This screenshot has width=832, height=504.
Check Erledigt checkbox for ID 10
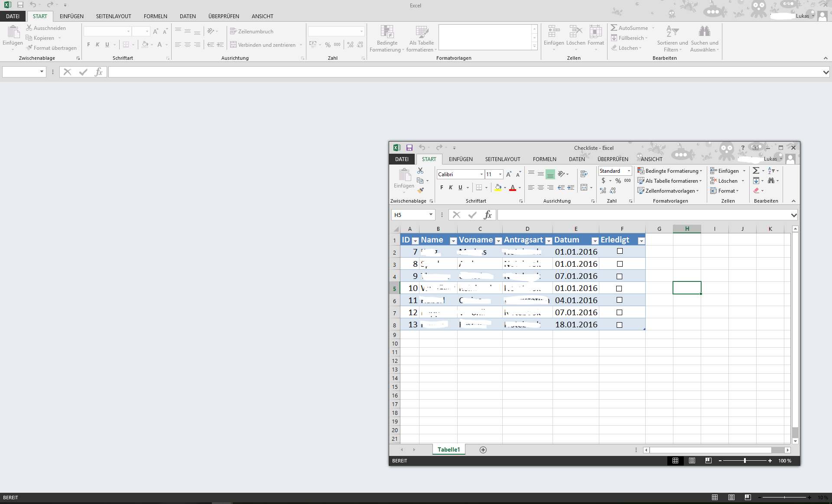pos(619,288)
